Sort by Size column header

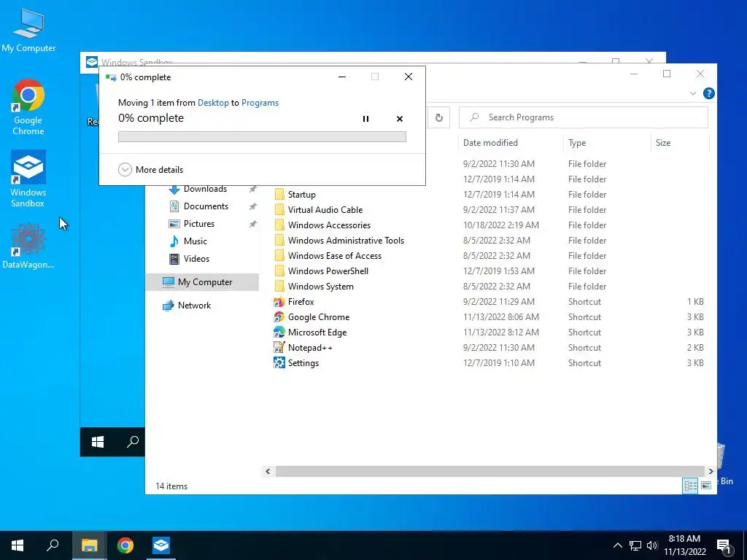(x=680, y=143)
